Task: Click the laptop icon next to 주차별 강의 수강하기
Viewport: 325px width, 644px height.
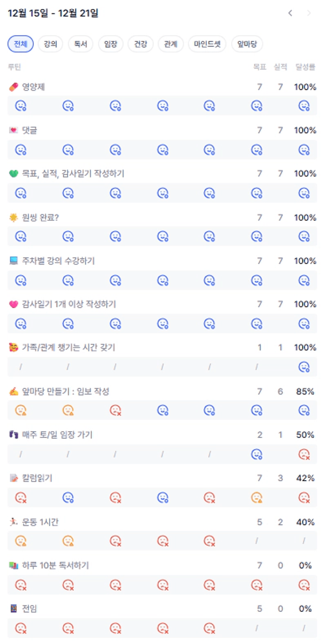Action: tap(14, 261)
